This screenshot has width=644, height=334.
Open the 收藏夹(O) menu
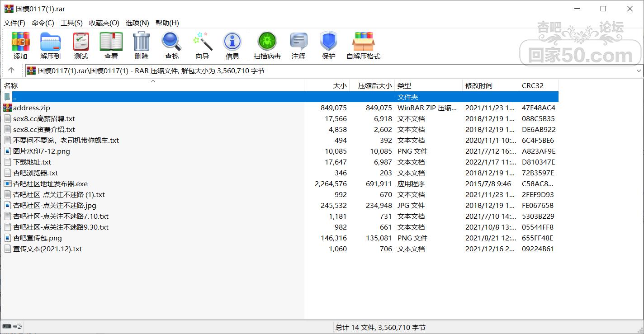tap(104, 23)
